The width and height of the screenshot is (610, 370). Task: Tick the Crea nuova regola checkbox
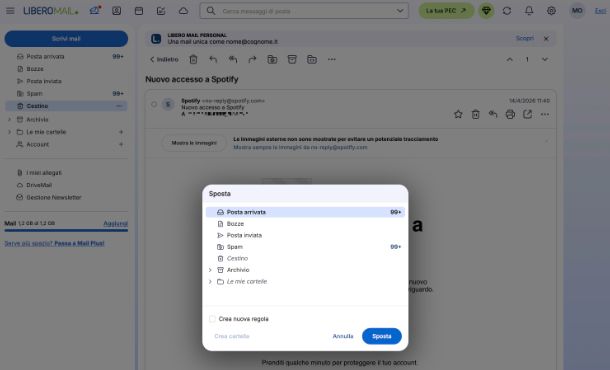click(212, 319)
